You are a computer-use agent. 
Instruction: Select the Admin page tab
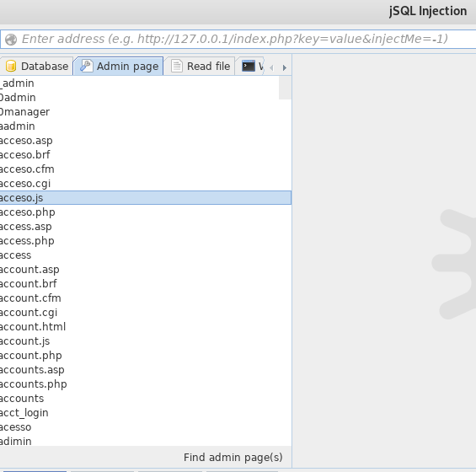119,66
